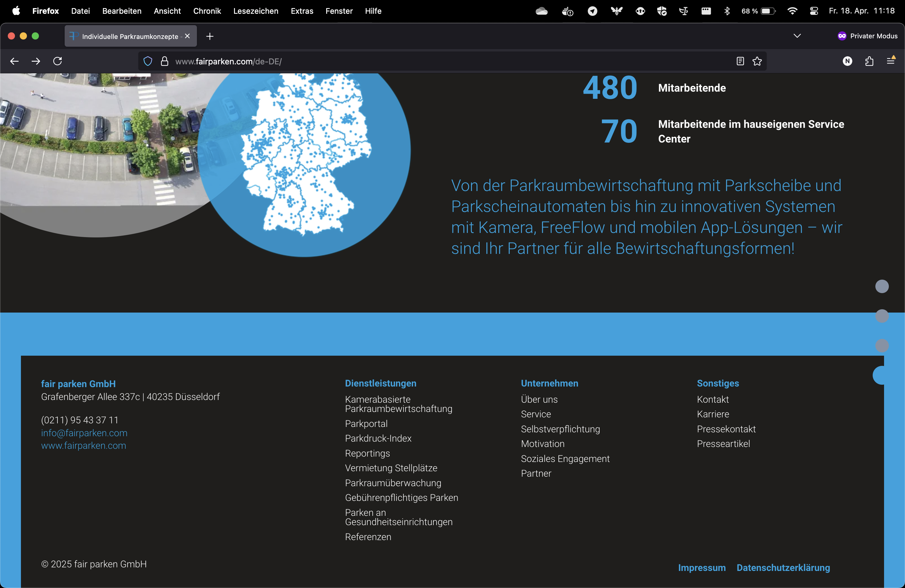The height and width of the screenshot is (588, 905).
Task: Click the padlock site info icon
Action: click(x=164, y=61)
